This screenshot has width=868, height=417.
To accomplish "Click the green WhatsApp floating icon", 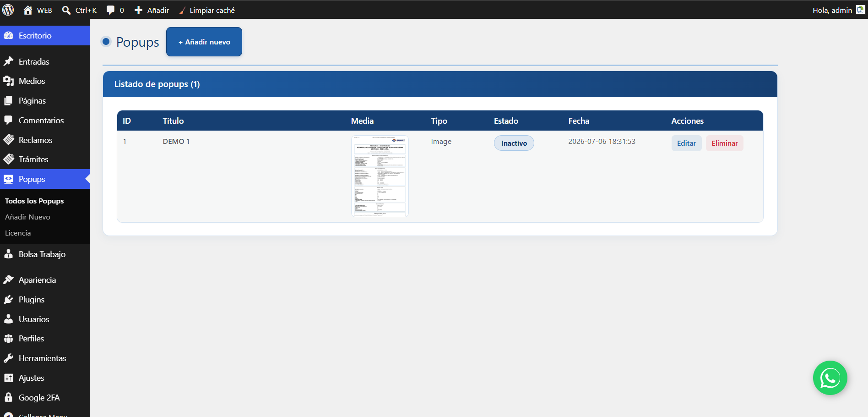I will pos(830,378).
